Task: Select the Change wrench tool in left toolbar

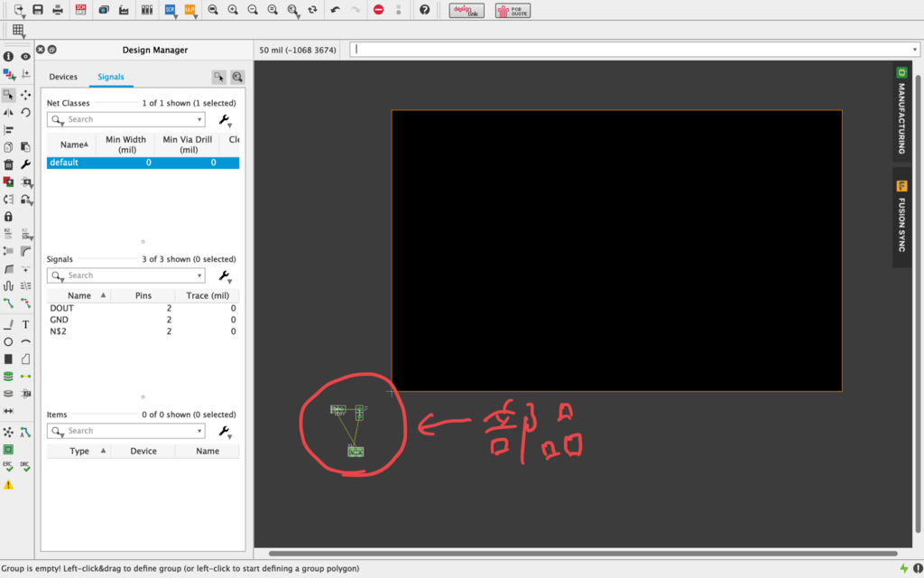Action: pos(25,164)
